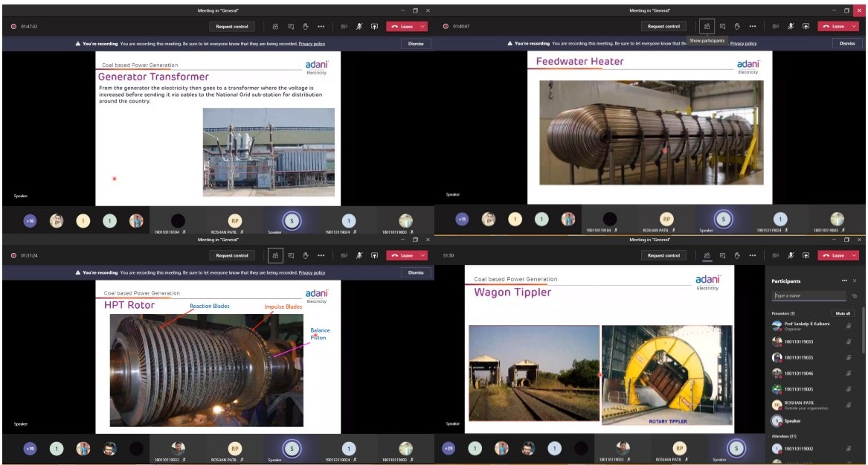The width and height of the screenshot is (868, 465).
Task: Toggle microphone in the Generator Transformer meeting window
Action: tap(359, 26)
